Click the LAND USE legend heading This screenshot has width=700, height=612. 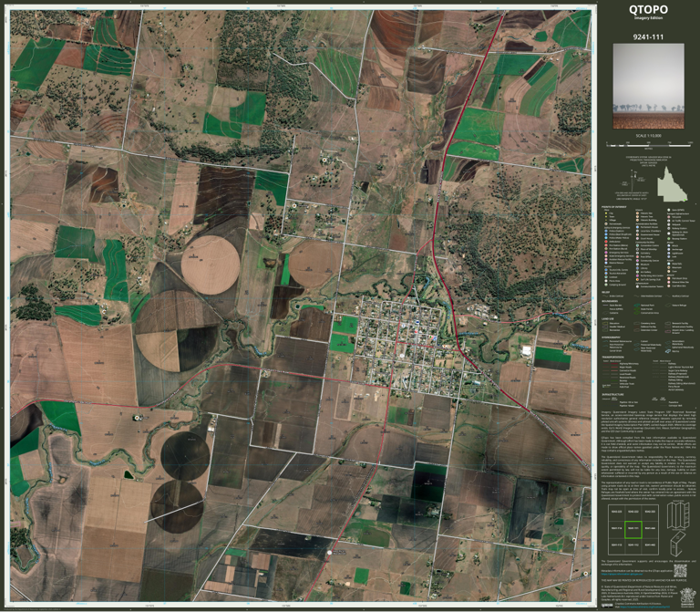608,319
